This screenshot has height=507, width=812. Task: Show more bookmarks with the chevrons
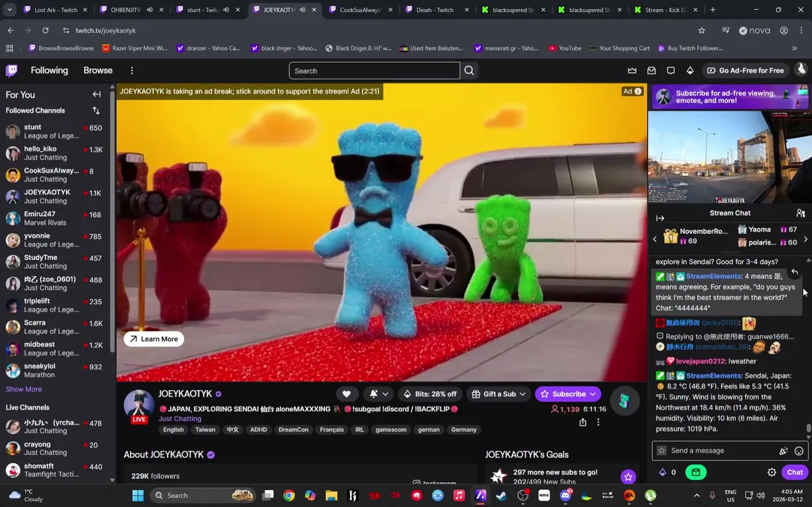pos(794,48)
